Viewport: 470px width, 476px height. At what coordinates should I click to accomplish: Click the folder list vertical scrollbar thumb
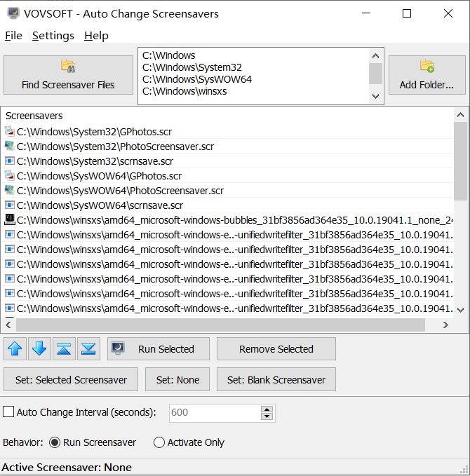[x=375, y=74]
